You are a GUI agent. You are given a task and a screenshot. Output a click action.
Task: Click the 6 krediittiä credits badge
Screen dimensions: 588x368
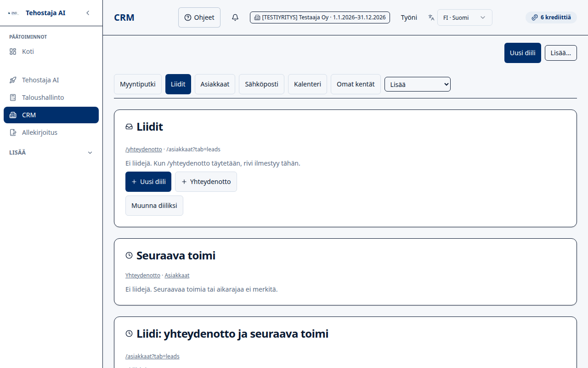551,17
